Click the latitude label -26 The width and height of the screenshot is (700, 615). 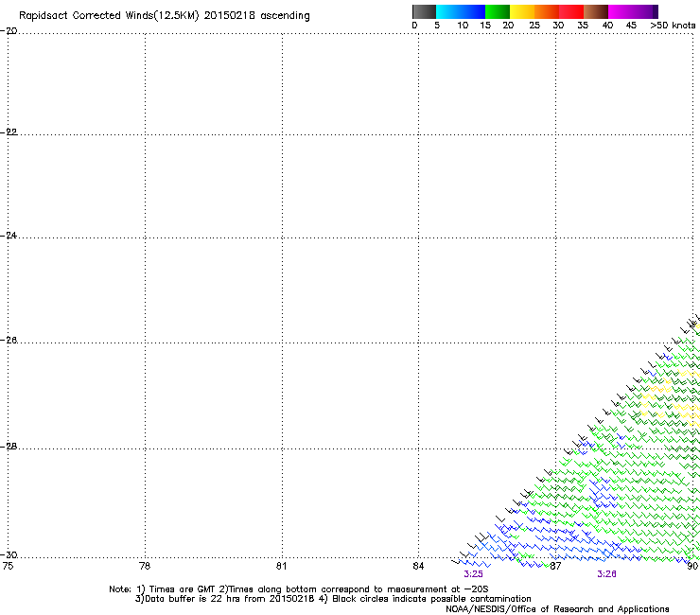9,341
